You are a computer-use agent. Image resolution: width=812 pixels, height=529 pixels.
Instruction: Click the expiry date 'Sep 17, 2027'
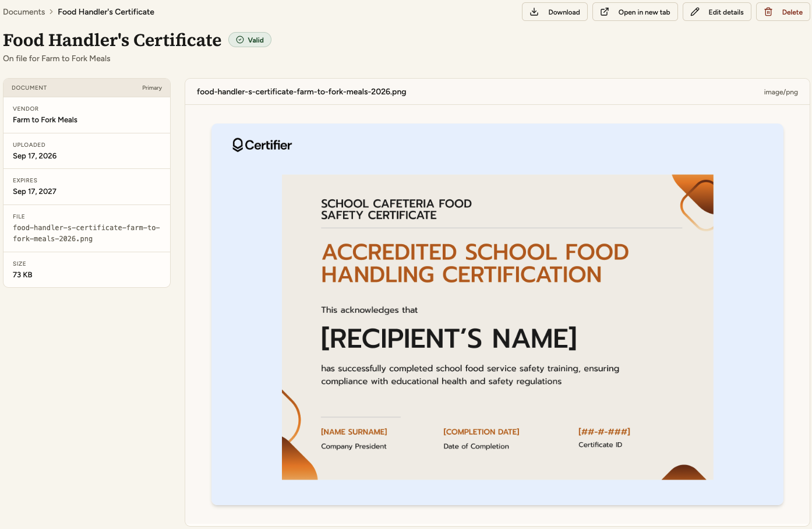click(x=34, y=192)
